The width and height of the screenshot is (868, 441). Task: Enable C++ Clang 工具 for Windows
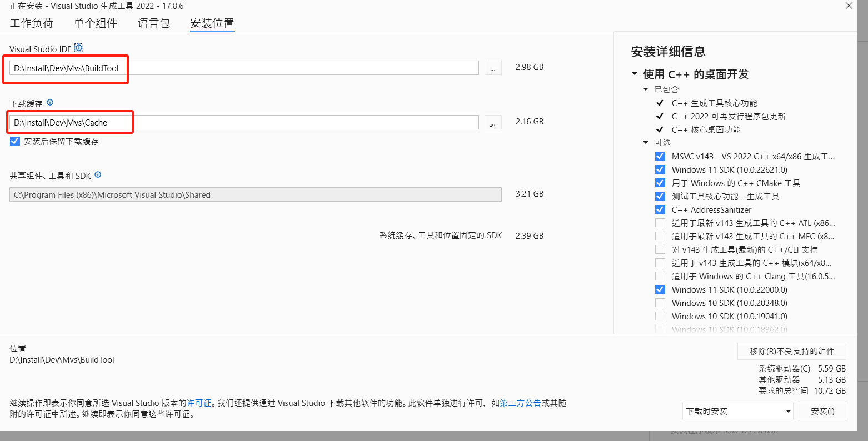tap(660, 277)
